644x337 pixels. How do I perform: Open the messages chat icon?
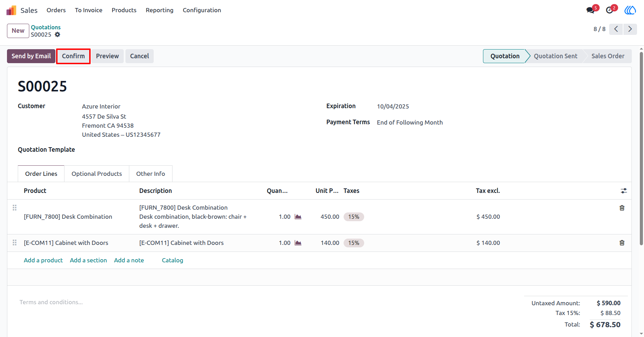590,10
